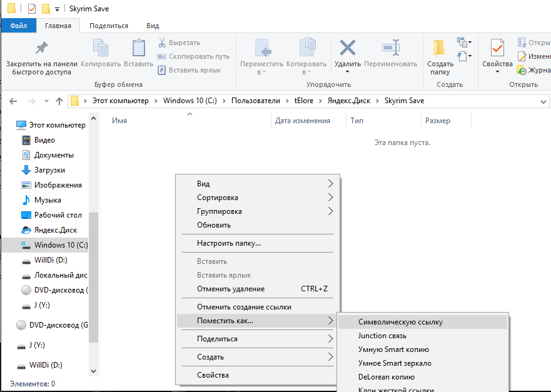Choose DeLorean копию in submenu
Image resolution: width=551 pixels, height=392 pixels.
pyautogui.click(x=423, y=377)
